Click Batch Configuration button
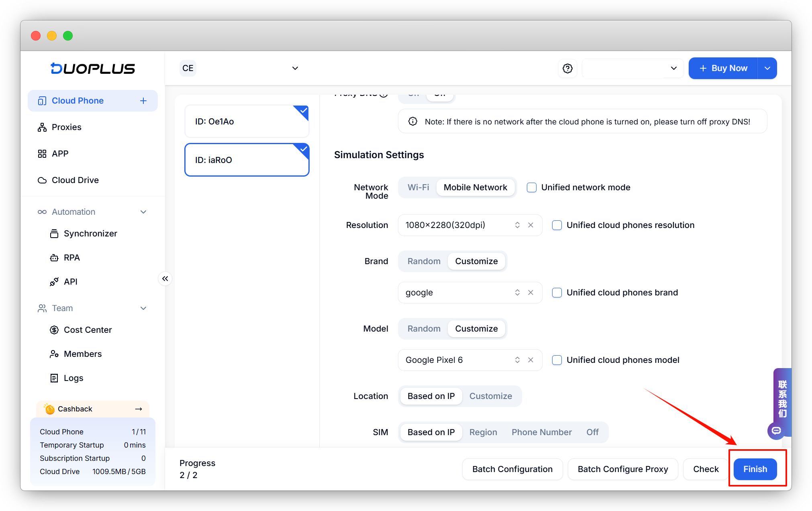 (x=512, y=469)
